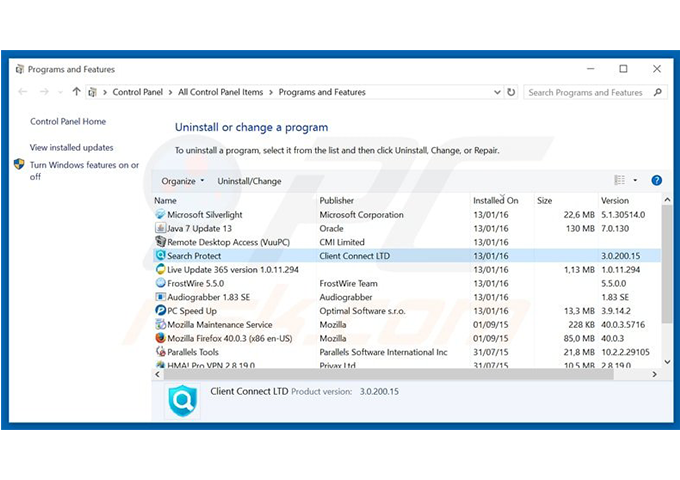Go back with the back arrow

click(x=23, y=92)
